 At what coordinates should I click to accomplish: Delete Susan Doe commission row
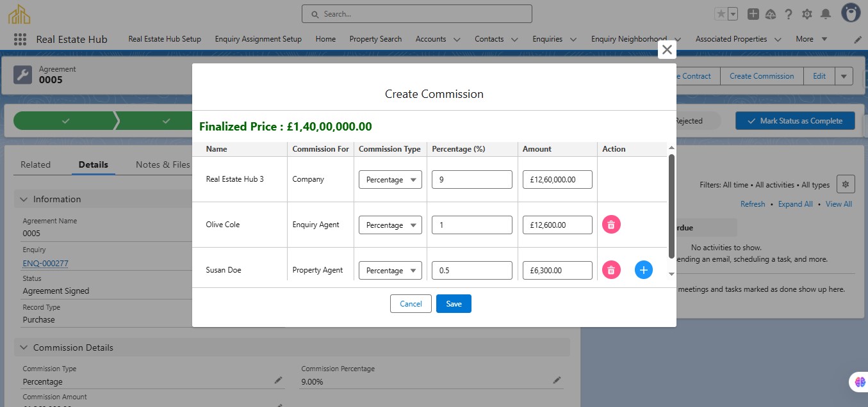click(x=611, y=270)
